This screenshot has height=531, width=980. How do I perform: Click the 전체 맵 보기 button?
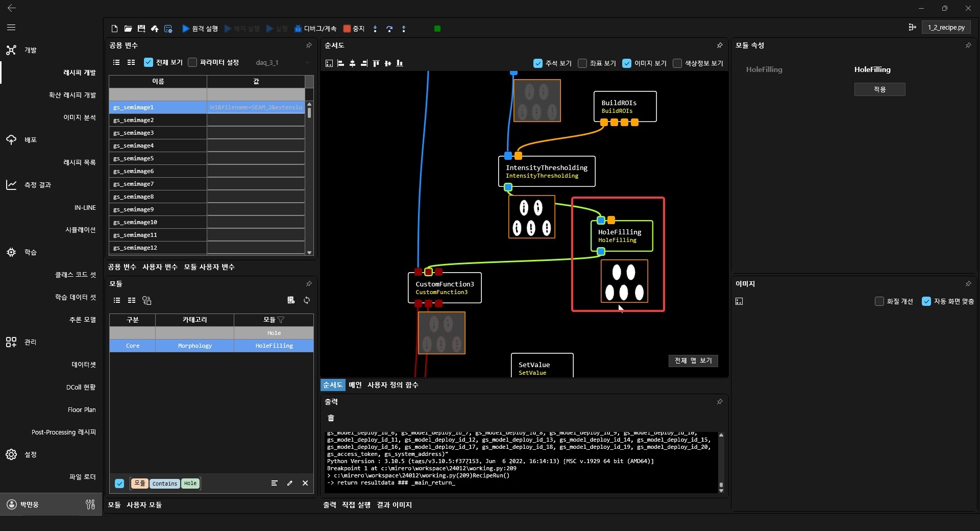point(693,360)
